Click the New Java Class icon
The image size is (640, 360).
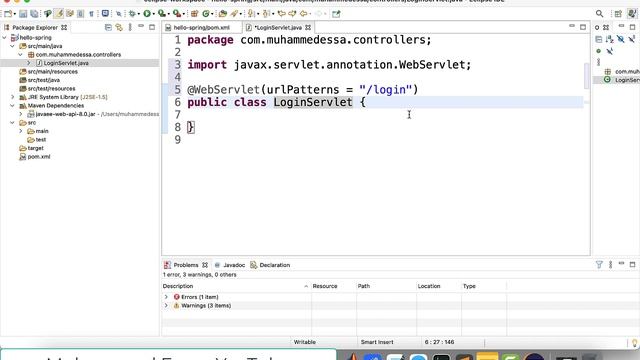click(206, 14)
